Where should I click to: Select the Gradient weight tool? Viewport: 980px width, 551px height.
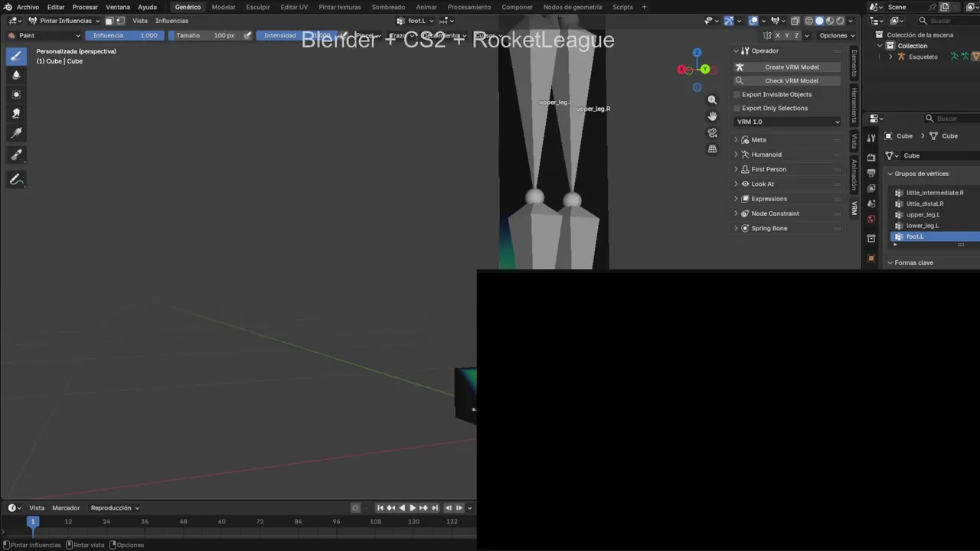16,132
